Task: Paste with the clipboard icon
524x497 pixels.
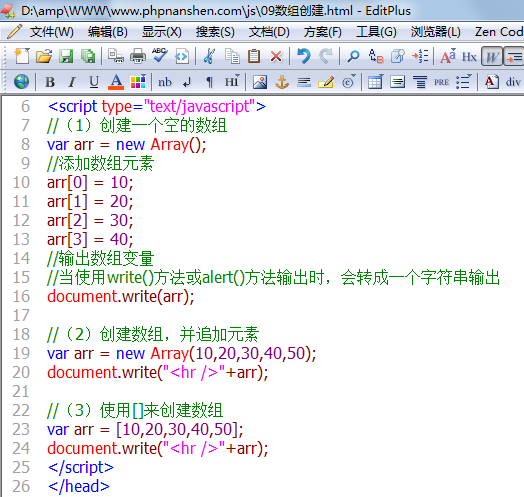Action: (x=254, y=56)
